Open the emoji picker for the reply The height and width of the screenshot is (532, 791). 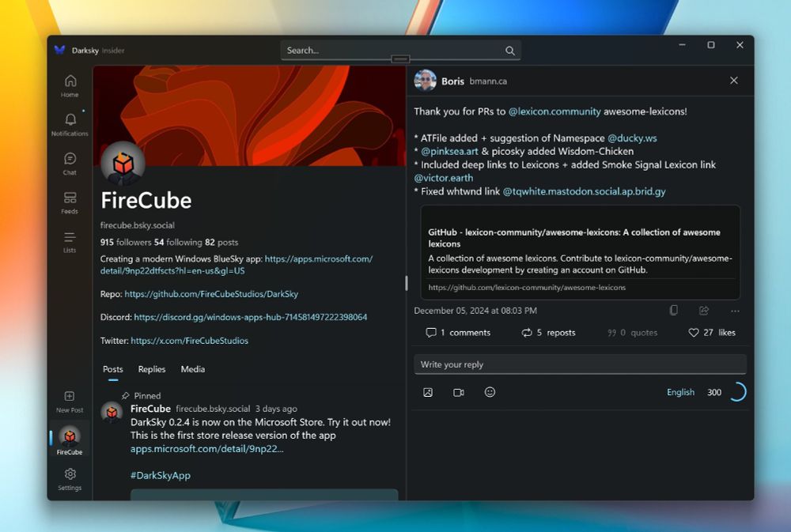[x=490, y=392]
